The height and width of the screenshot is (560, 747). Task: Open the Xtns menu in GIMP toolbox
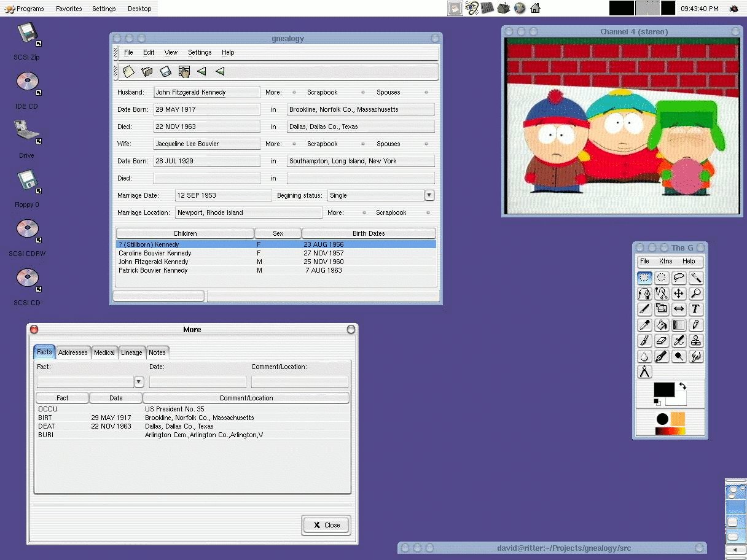click(x=665, y=261)
